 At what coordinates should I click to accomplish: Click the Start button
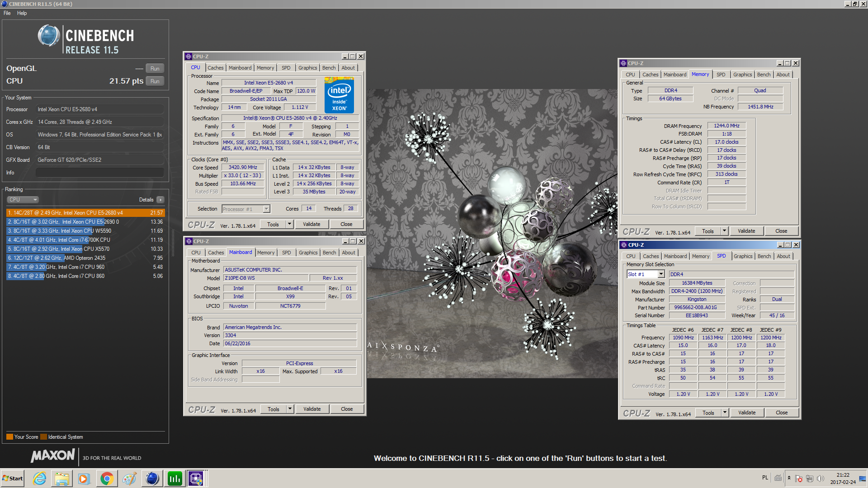point(13,479)
